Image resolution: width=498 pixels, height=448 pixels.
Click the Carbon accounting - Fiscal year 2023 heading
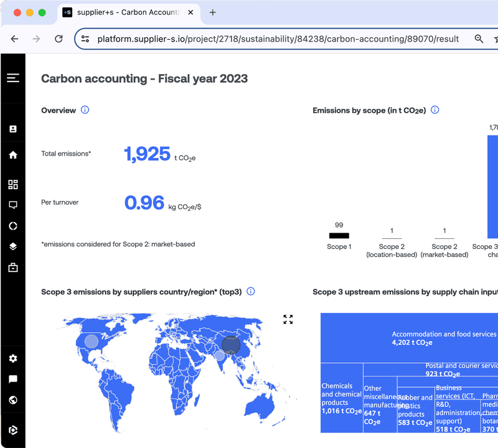pyautogui.click(x=144, y=79)
